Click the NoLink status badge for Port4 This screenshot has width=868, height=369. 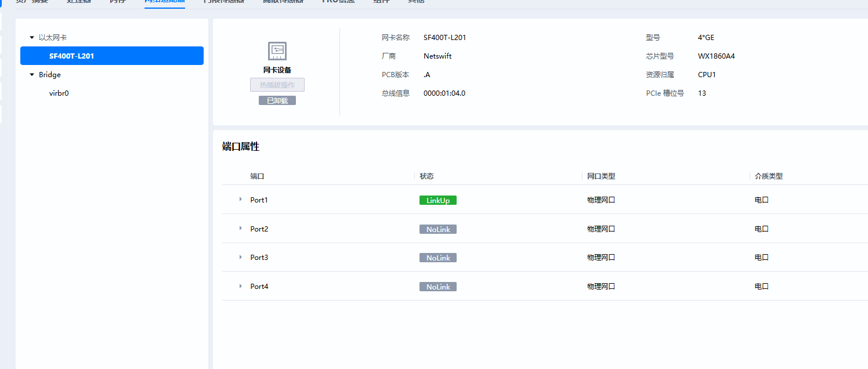[438, 287]
